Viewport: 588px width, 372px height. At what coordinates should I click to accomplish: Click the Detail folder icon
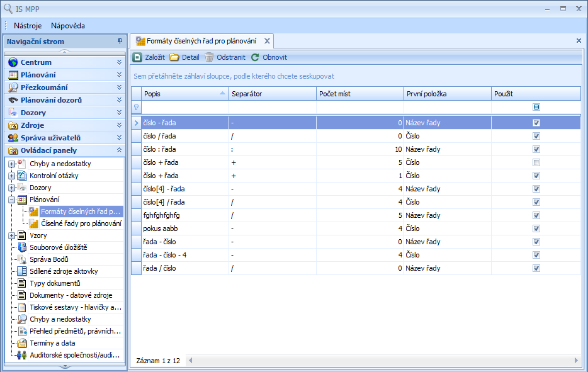pos(174,57)
